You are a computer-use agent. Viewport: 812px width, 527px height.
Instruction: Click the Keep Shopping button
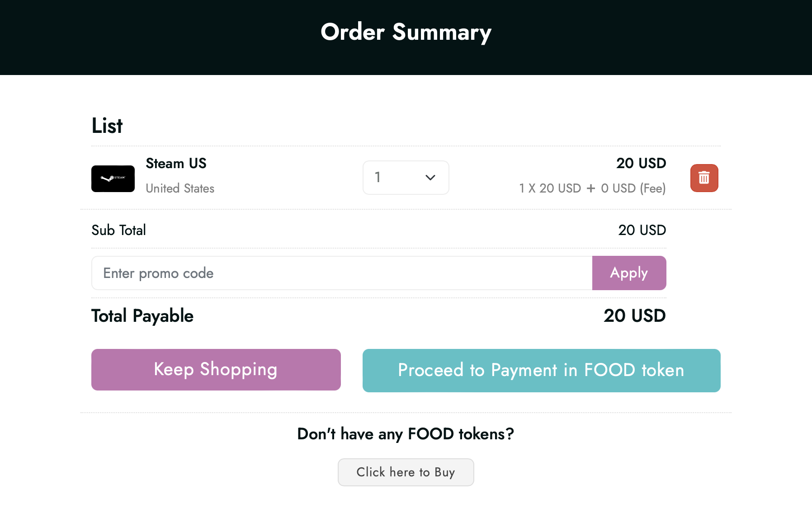tap(216, 369)
